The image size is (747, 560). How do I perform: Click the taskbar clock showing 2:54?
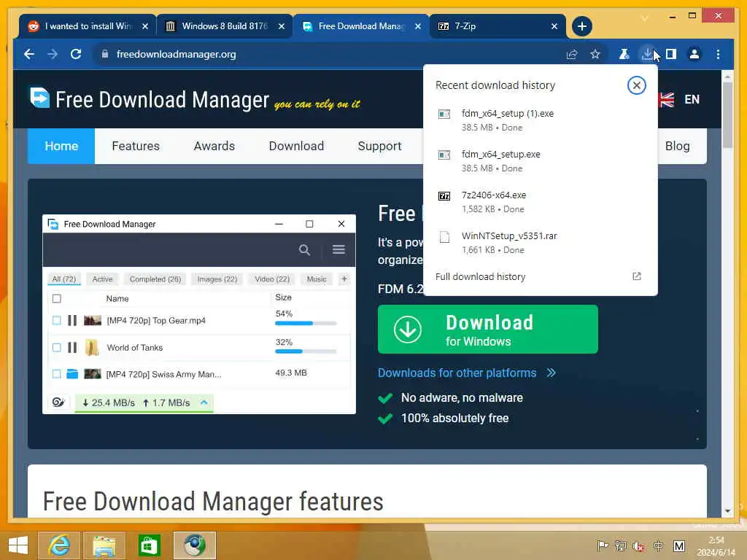click(x=716, y=546)
